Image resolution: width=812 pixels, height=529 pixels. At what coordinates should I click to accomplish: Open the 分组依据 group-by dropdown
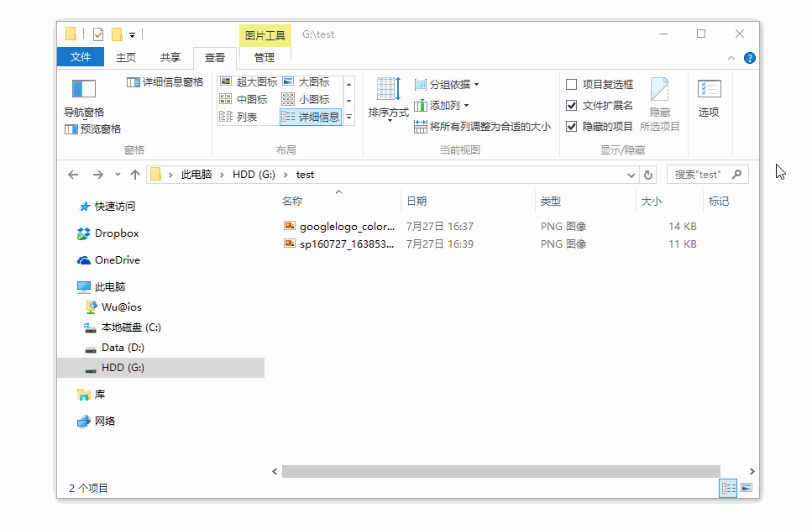coord(446,84)
